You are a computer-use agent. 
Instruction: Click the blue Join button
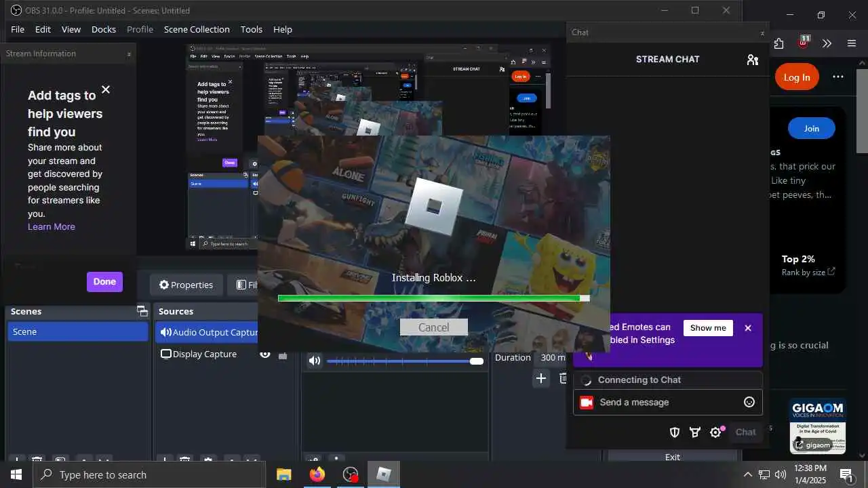pos(812,129)
